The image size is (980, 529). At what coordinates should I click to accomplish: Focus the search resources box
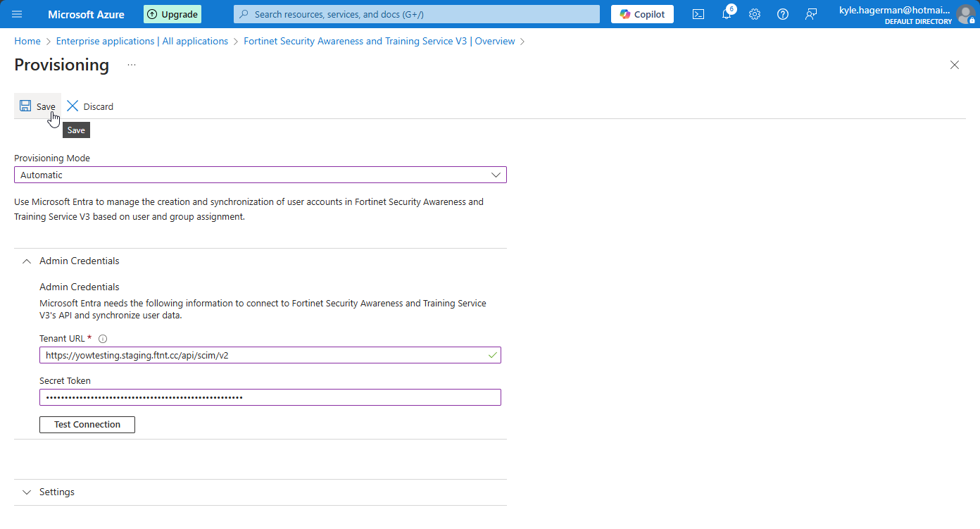click(x=417, y=14)
